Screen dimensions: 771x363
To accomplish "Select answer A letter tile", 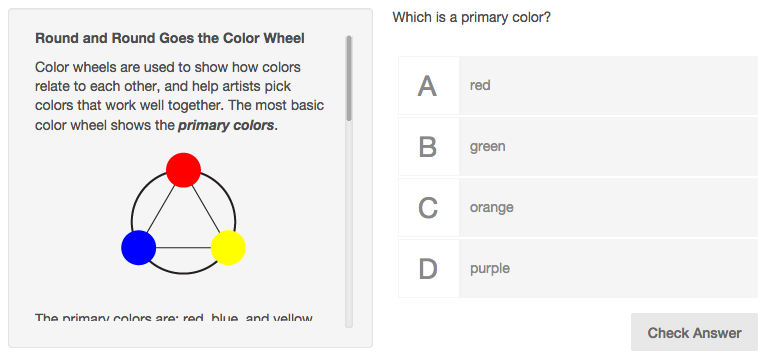I will point(428,86).
